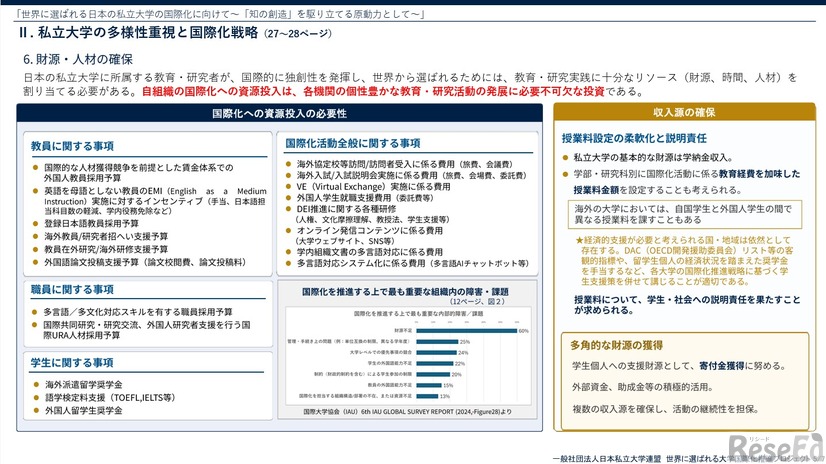This screenshot has height=464, width=826.
Task: Click the 60% bar for '財源不足' in the chart
Action: click(x=467, y=331)
